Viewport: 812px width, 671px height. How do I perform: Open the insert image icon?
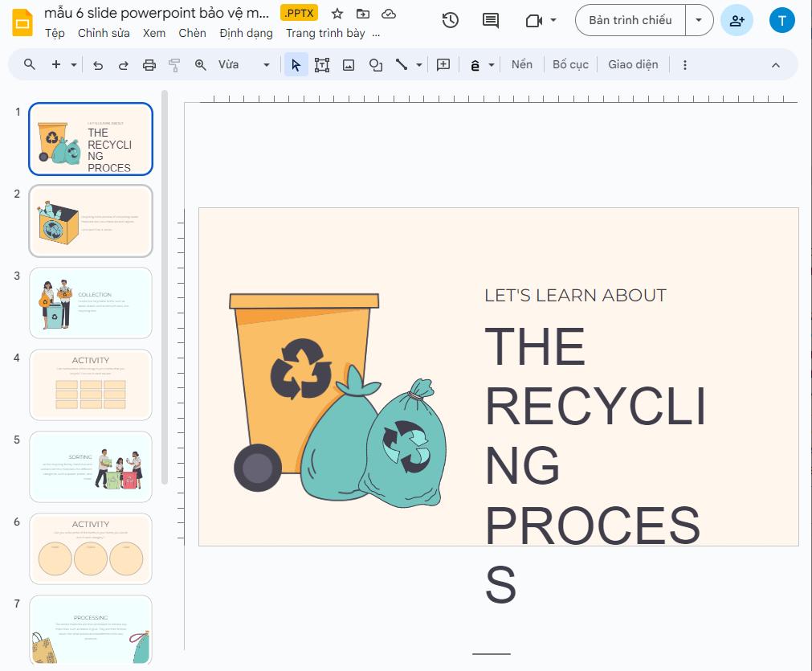point(348,64)
